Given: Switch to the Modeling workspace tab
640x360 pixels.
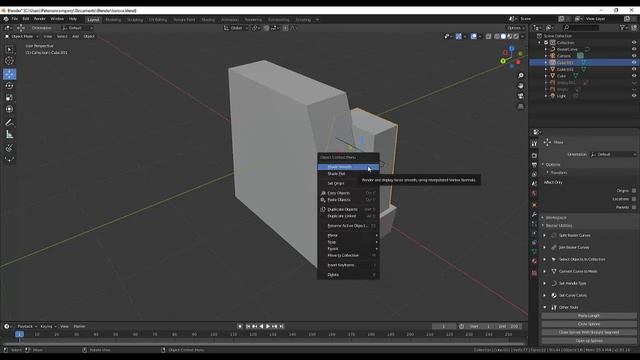Looking at the screenshot, I should [x=113, y=20].
